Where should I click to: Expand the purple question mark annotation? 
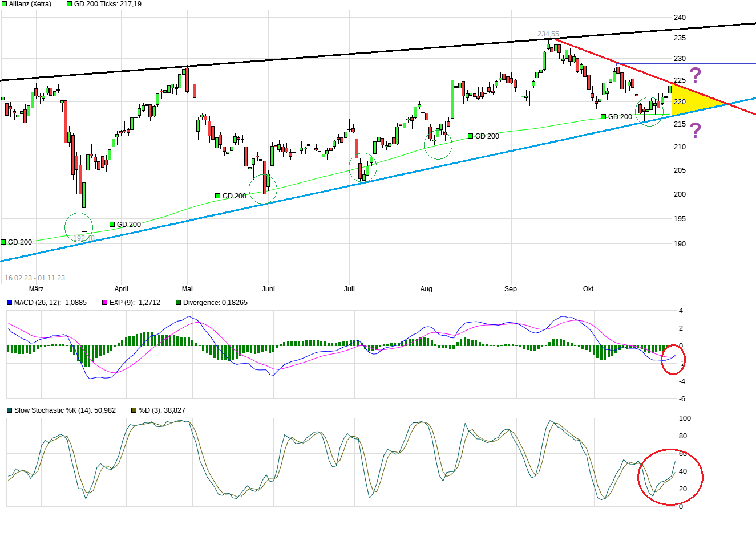point(694,75)
